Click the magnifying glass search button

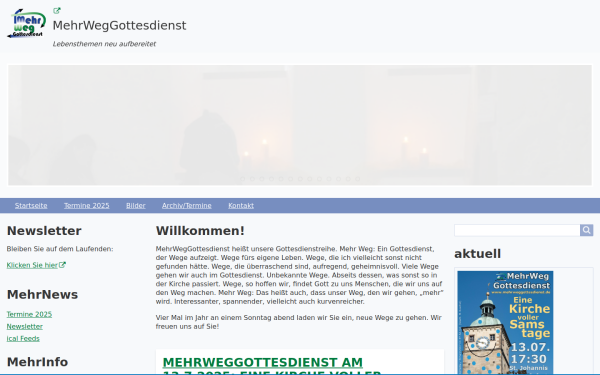coord(586,230)
